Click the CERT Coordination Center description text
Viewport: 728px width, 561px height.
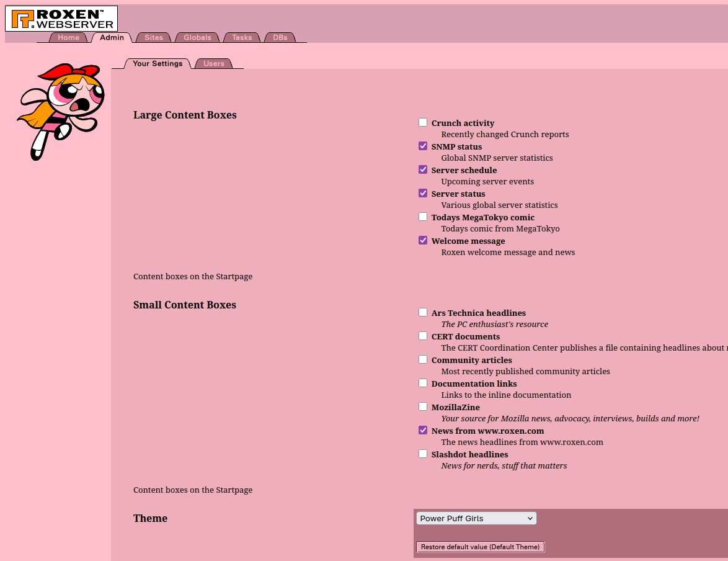(x=584, y=348)
